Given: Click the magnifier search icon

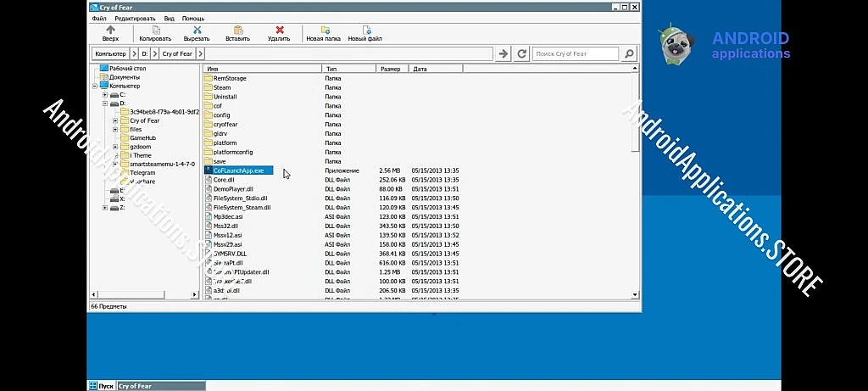Looking at the screenshot, I should (629, 53).
